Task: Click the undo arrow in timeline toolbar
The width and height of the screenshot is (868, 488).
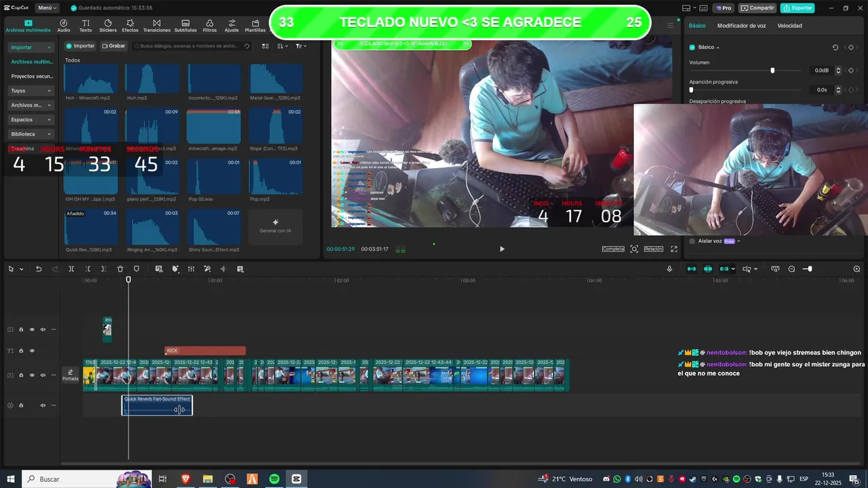Action: (x=39, y=269)
